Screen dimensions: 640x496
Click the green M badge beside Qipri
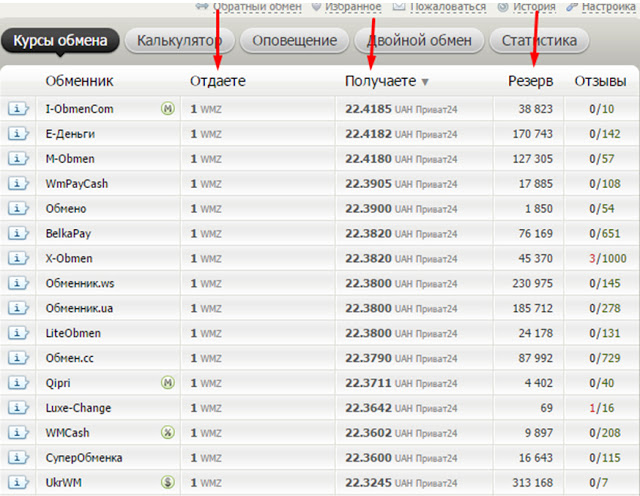pyautogui.click(x=168, y=383)
